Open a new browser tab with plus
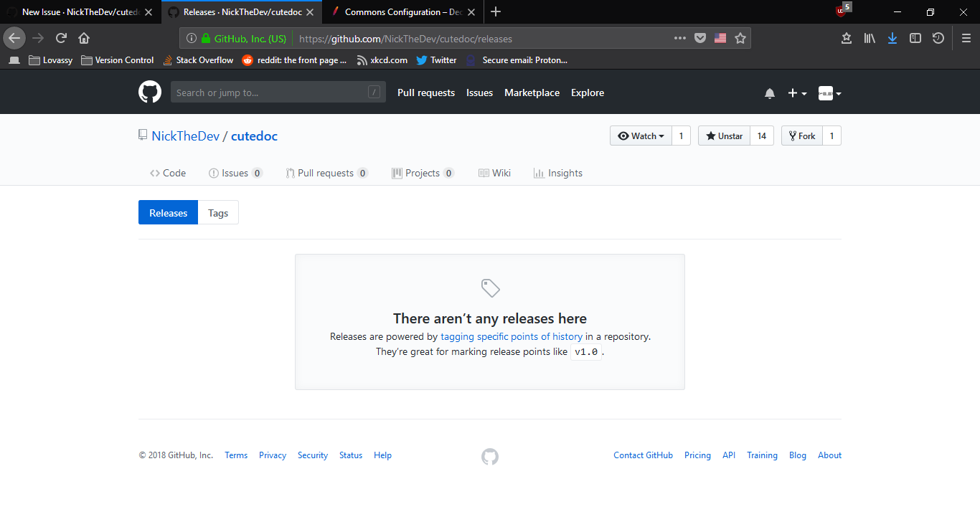980x522 pixels. pyautogui.click(x=496, y=11)
